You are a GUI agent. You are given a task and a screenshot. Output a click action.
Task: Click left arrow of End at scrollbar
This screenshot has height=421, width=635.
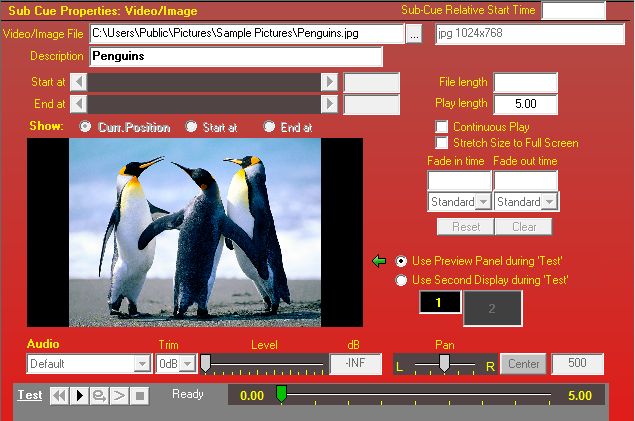click(x=79, y=104)
